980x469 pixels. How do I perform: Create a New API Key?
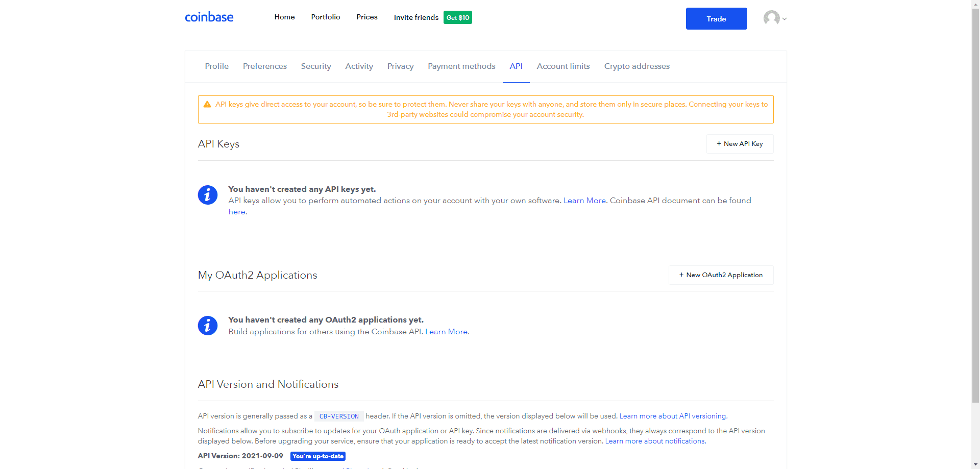740,144
